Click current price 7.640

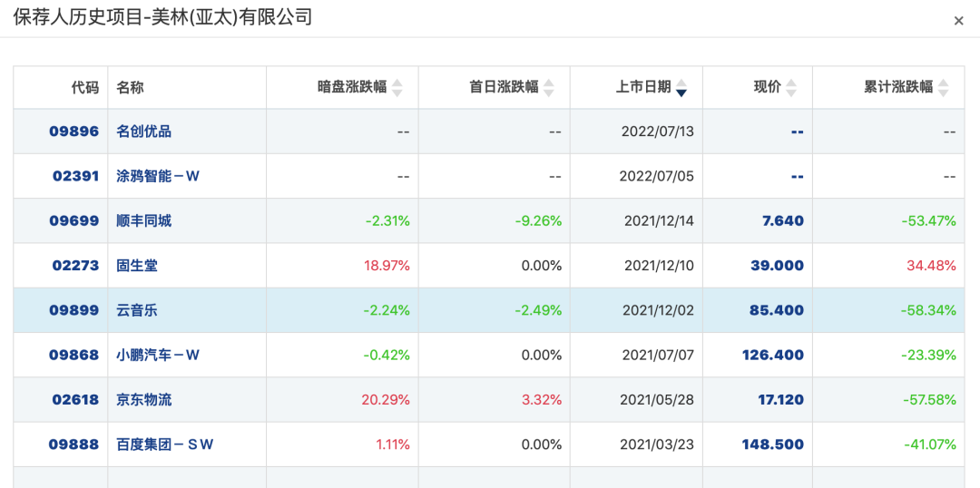tap(783, 220)
